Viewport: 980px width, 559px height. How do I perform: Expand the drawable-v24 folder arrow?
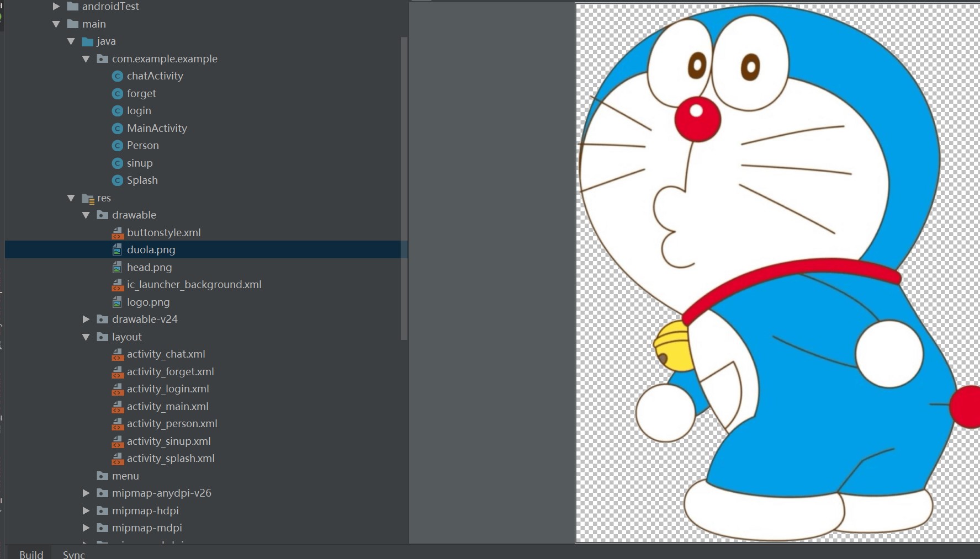(86, 319)
